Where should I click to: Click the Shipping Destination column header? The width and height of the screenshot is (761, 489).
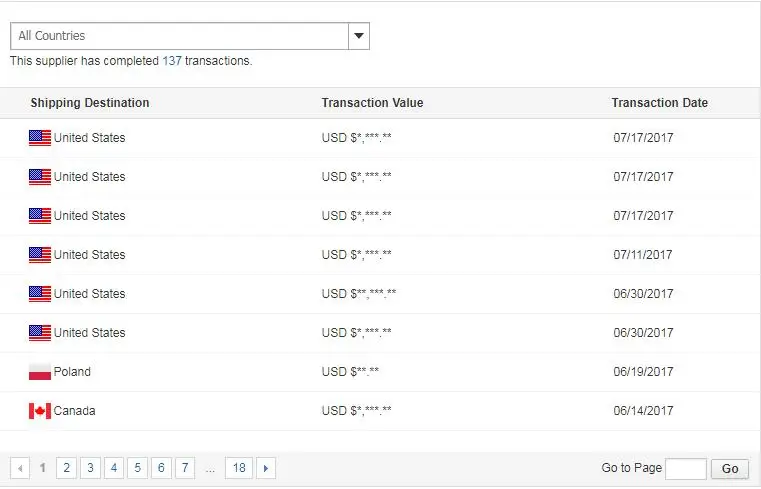(x=90, y=103)
